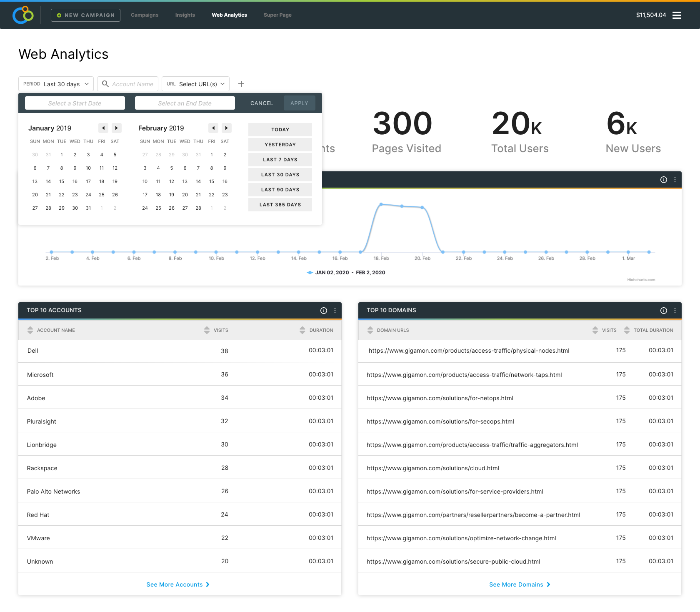Select the Last 365 Days preset
Image resolution: width=700 pixels, height=612 pixels.
click(x=280, y=205)
